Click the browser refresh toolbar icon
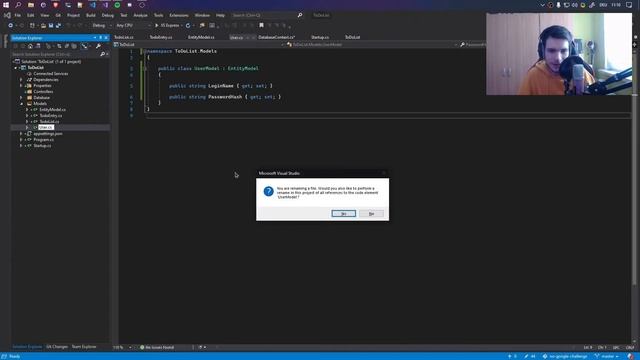The width and height of the screenshot is (640, 360). 188,25
